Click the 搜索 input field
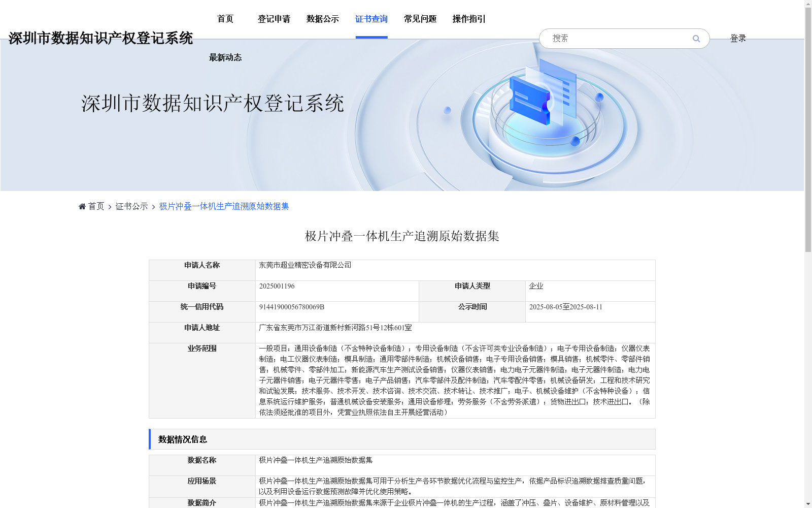 coord(619,39)
